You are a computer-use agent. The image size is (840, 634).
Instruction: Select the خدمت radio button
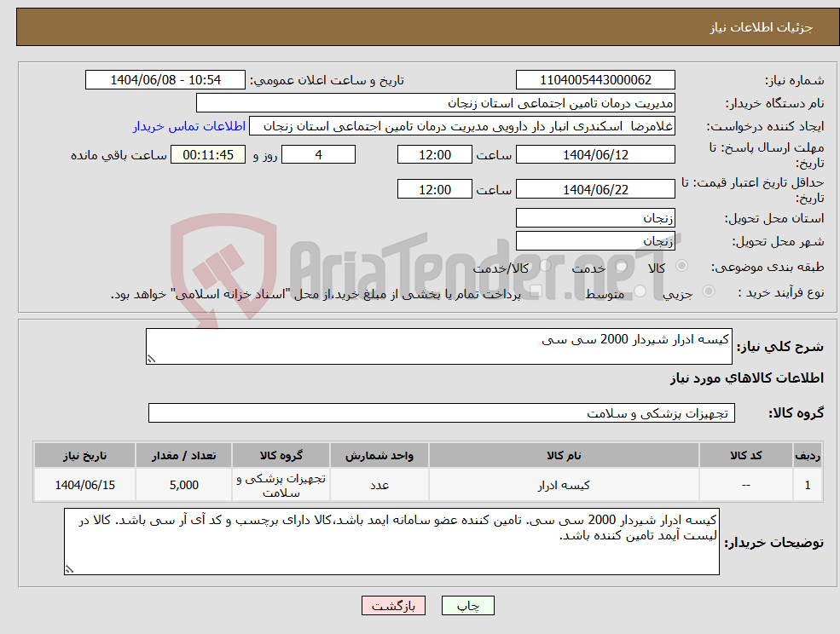[x=621, y=266]
